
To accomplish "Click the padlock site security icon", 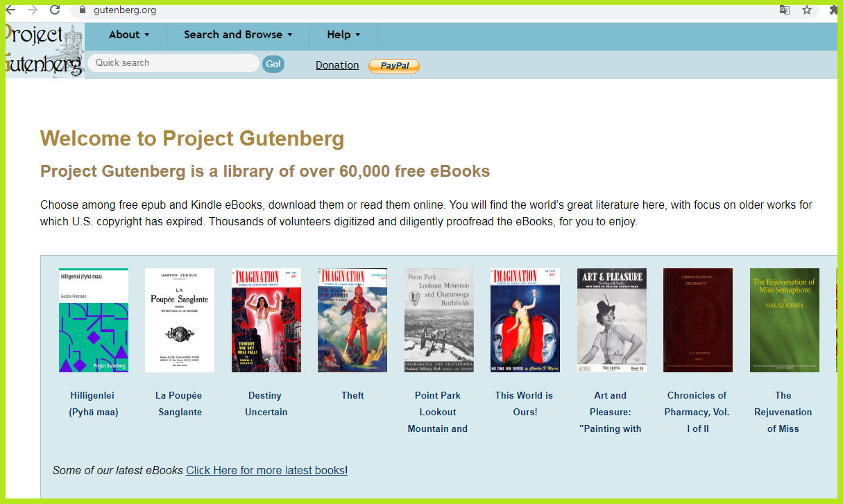I will 83,10.
